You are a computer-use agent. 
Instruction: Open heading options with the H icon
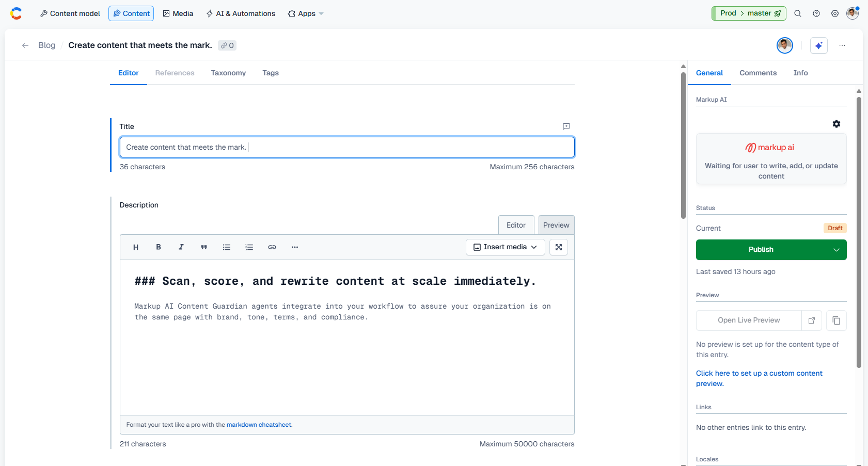pos(136,247)
